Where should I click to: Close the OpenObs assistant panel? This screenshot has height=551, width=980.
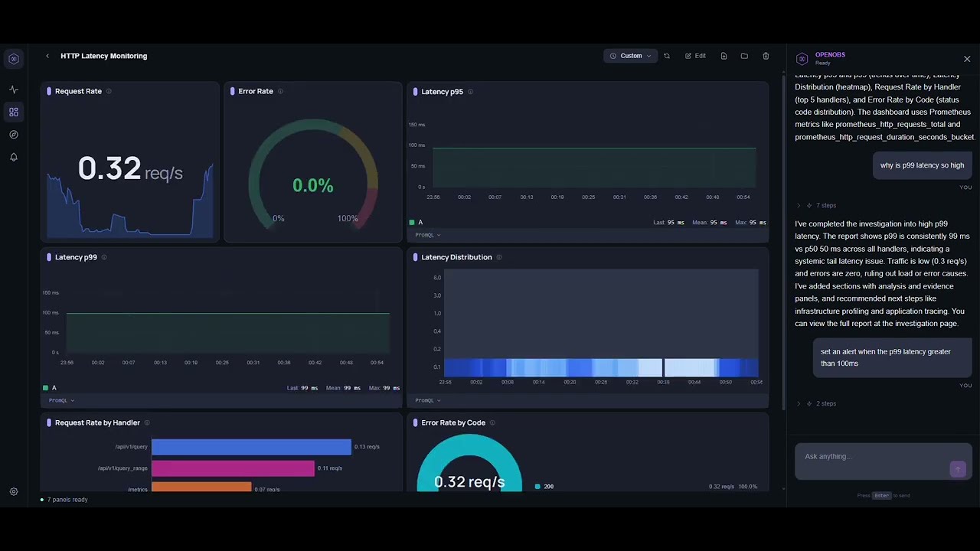967,59
